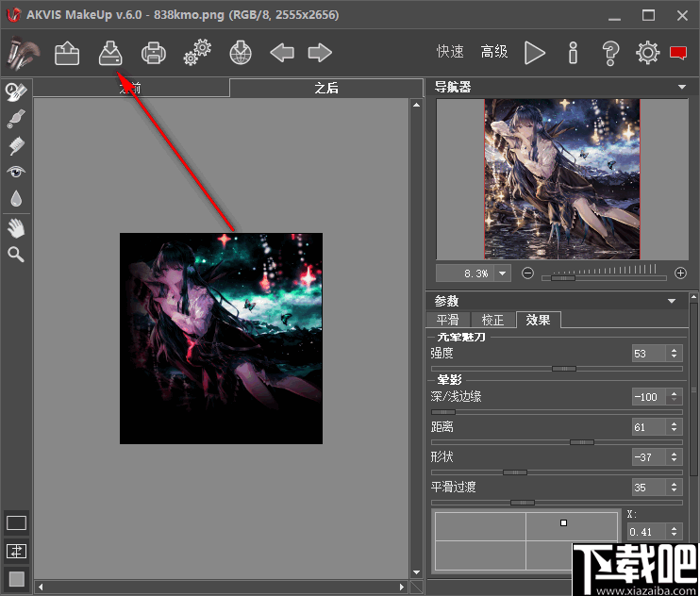Switch to the Before image tab
The height and width of the screenshot is (596, 700).
[x=131, y=88]
